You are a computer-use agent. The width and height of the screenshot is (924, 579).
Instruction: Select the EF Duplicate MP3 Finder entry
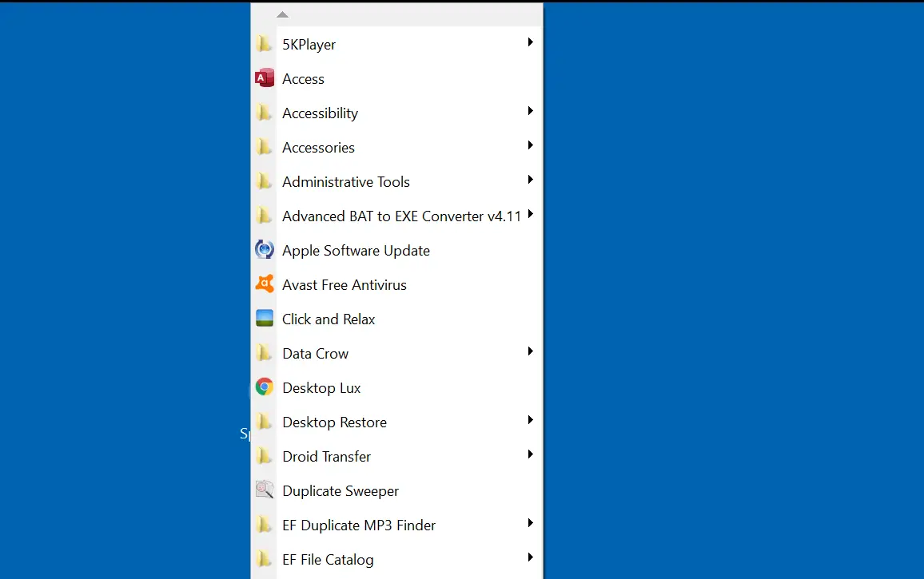tap(396, 524)
